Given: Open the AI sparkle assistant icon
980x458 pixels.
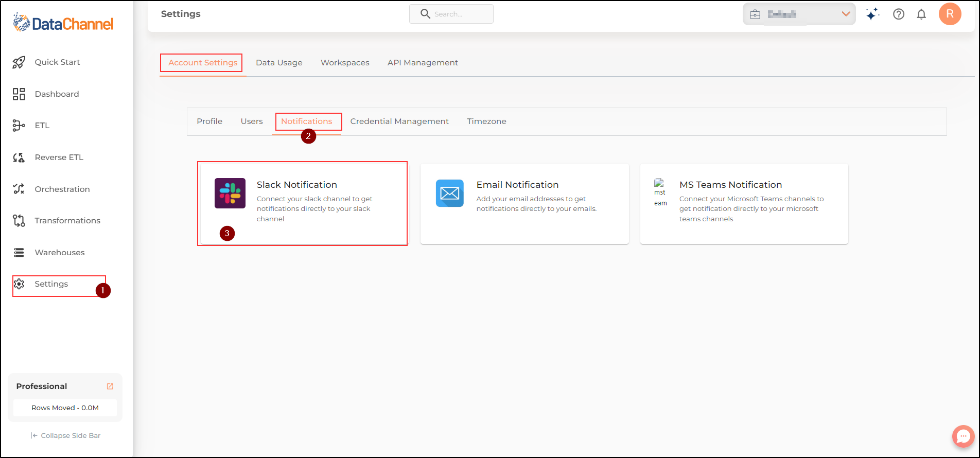Looking at the screenshot, I should click(872, 14).
